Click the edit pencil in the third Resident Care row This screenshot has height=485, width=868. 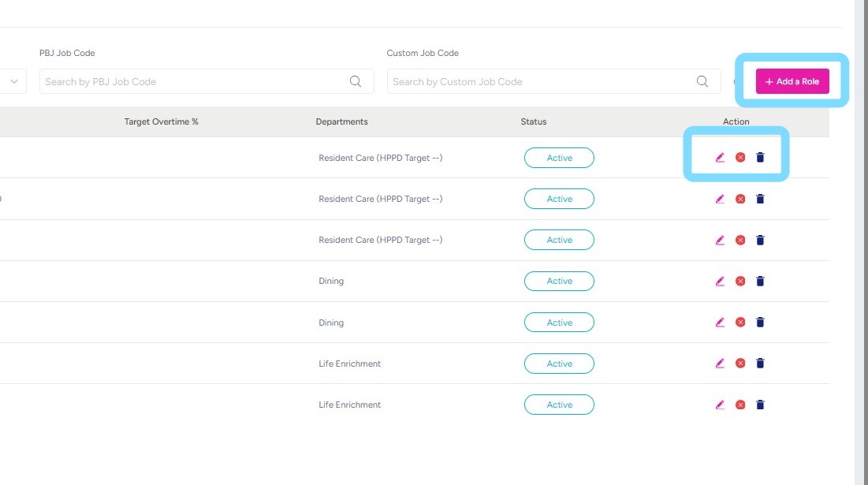tap(720, 240)
